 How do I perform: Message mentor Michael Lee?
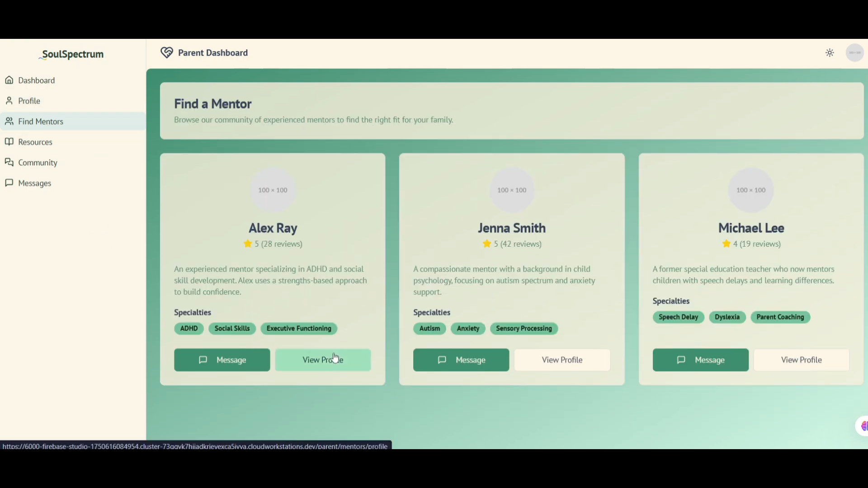pos(700,360)
